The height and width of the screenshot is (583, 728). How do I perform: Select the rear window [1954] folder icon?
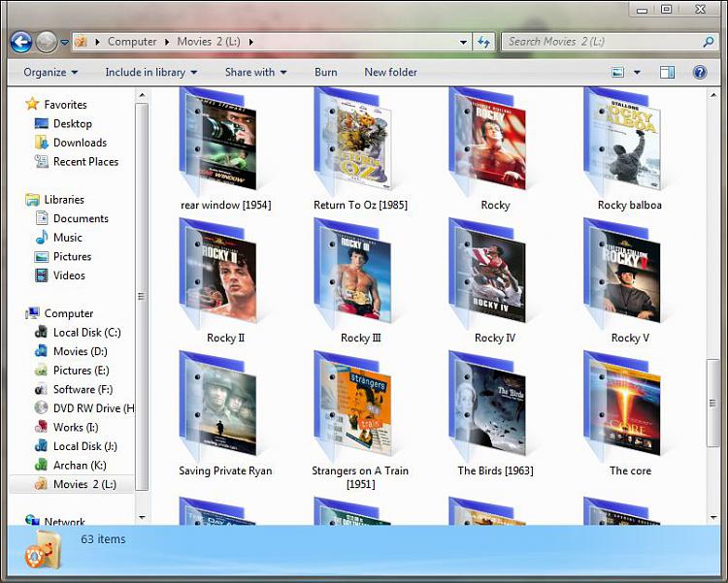coord(217,142)
